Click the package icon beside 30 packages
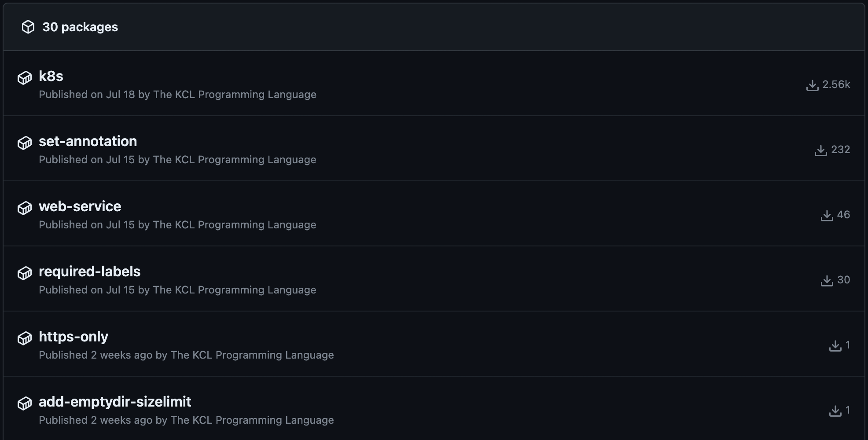868x440 pixels. point(28,27)
